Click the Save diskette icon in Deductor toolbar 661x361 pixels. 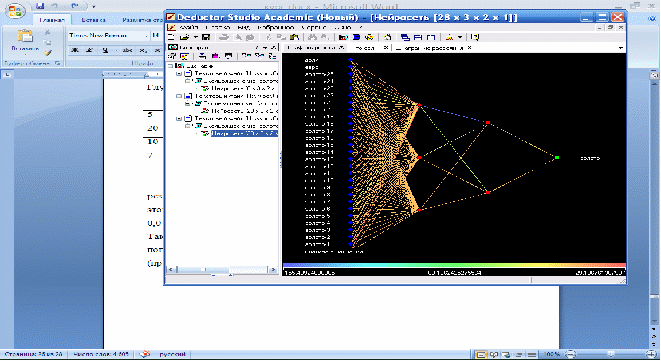[206, 38]
